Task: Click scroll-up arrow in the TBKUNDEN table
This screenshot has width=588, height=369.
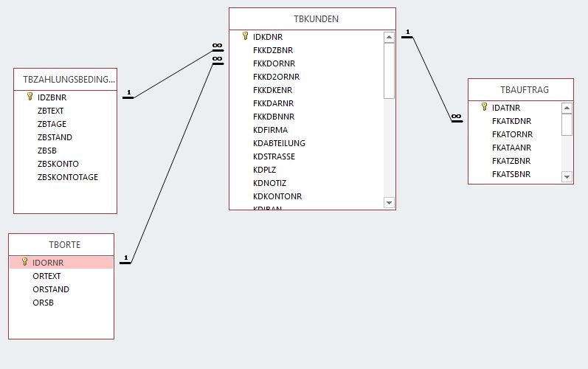Action: (x=389, y=37)
